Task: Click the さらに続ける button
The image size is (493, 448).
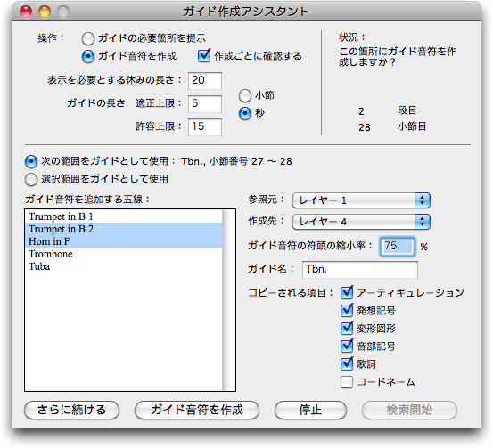Action: pos(71,410)
